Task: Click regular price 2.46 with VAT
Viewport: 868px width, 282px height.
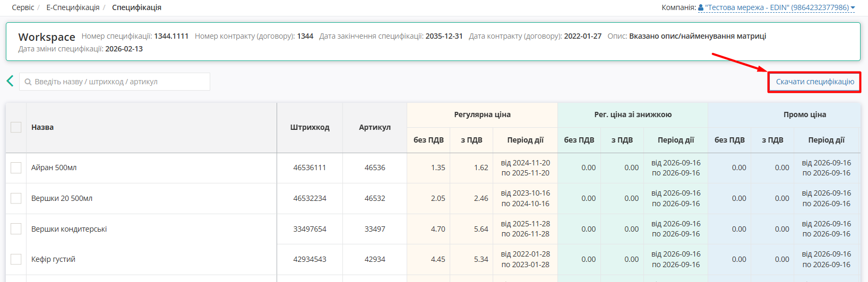Action: click(x=481, y=198)
